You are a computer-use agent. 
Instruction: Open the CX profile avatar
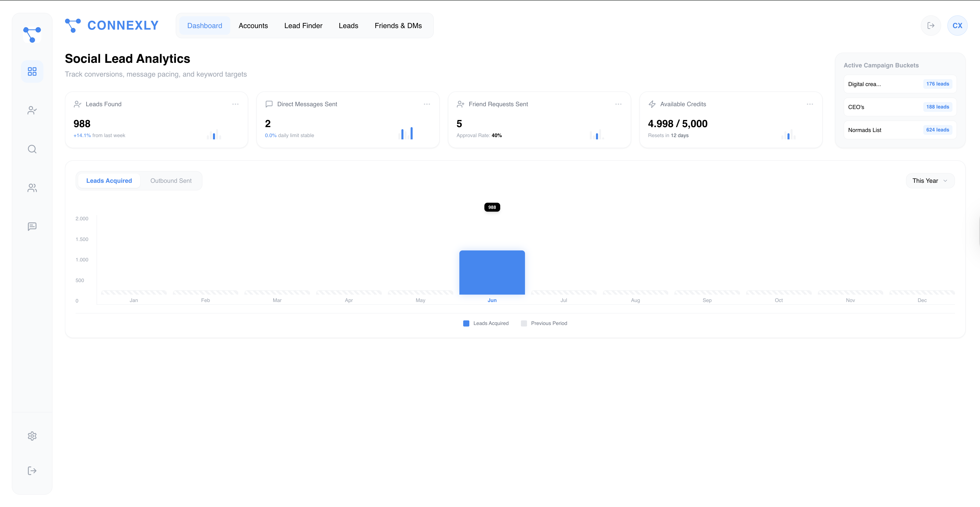pos(957,26)
